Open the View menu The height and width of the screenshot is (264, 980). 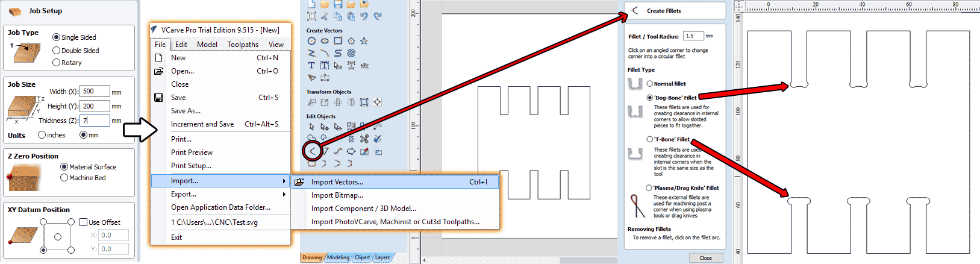[x=276, y=44]
